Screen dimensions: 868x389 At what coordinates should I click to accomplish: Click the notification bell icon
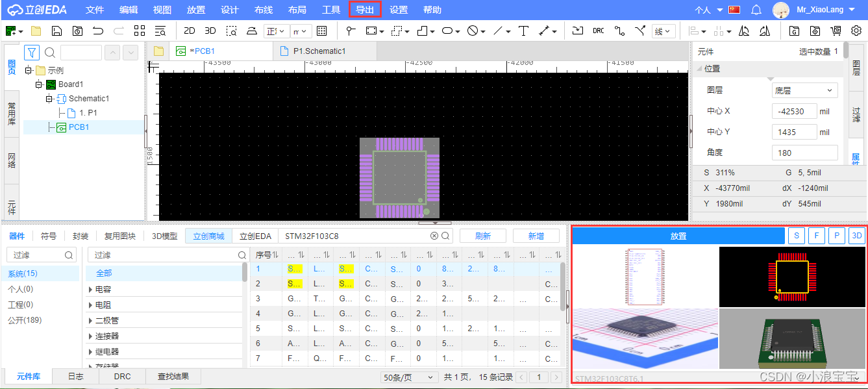click(756, 10)
